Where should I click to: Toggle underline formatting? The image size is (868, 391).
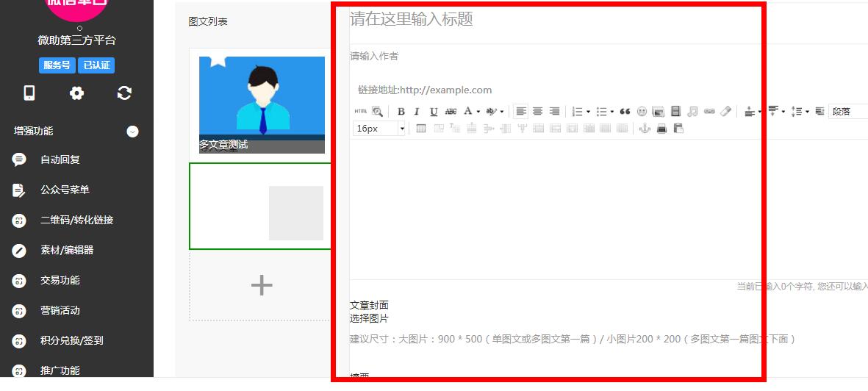click(434, 112)
